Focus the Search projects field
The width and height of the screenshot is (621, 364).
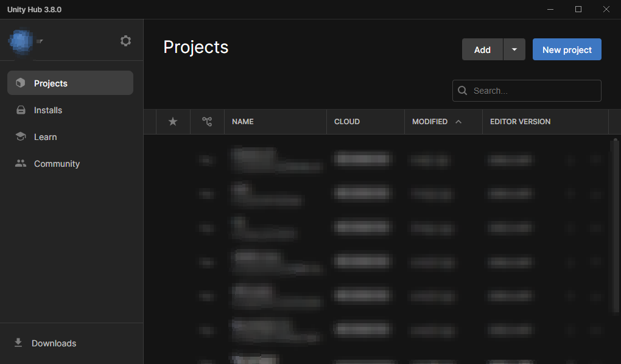(x=527, y=91)
